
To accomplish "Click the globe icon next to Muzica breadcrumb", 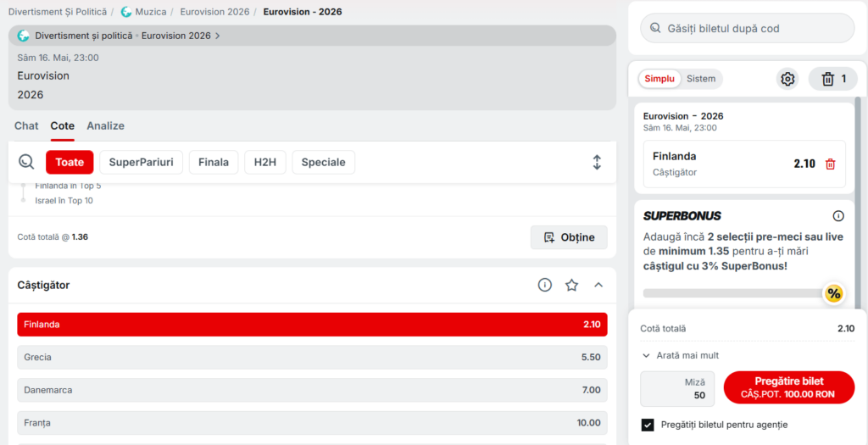I will [126, 12].
